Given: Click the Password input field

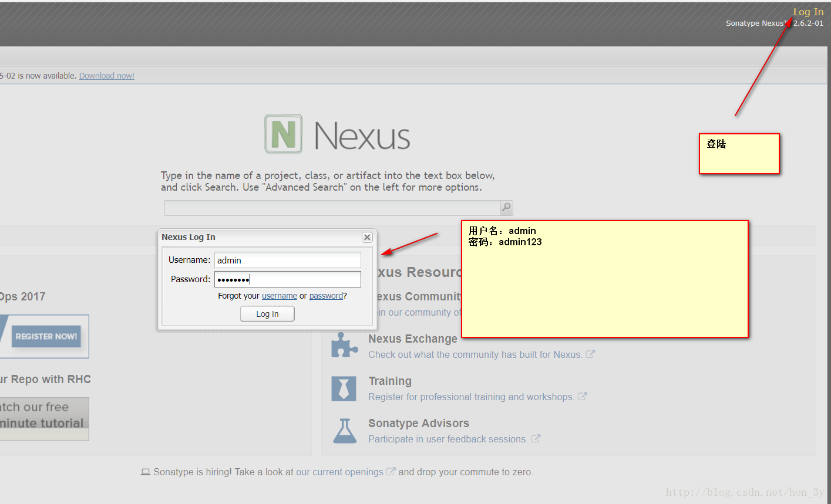Looking at the screenshot, I should point(288,279).
